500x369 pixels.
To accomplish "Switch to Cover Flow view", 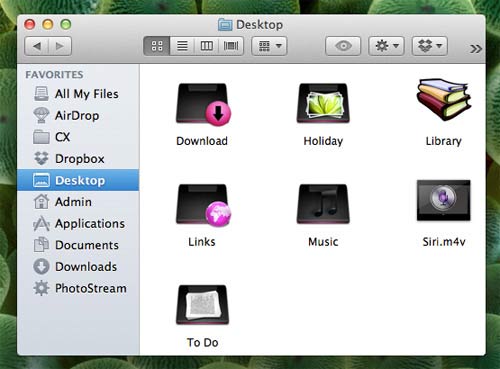I will 231,46.
